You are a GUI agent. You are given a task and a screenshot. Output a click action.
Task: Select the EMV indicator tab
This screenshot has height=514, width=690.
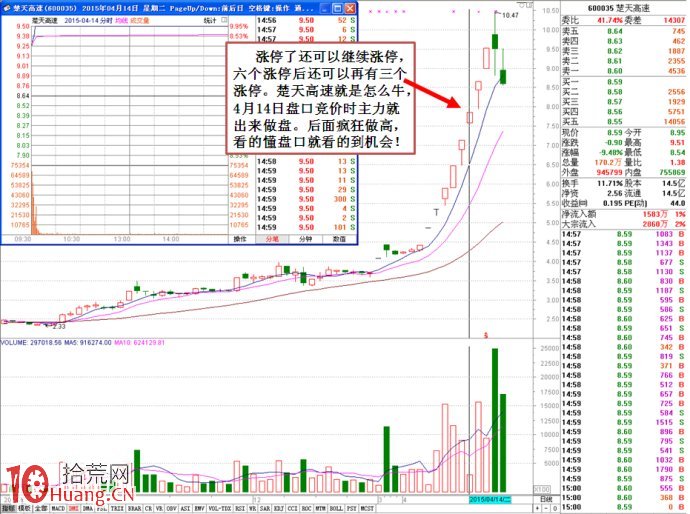coord(199,508)
